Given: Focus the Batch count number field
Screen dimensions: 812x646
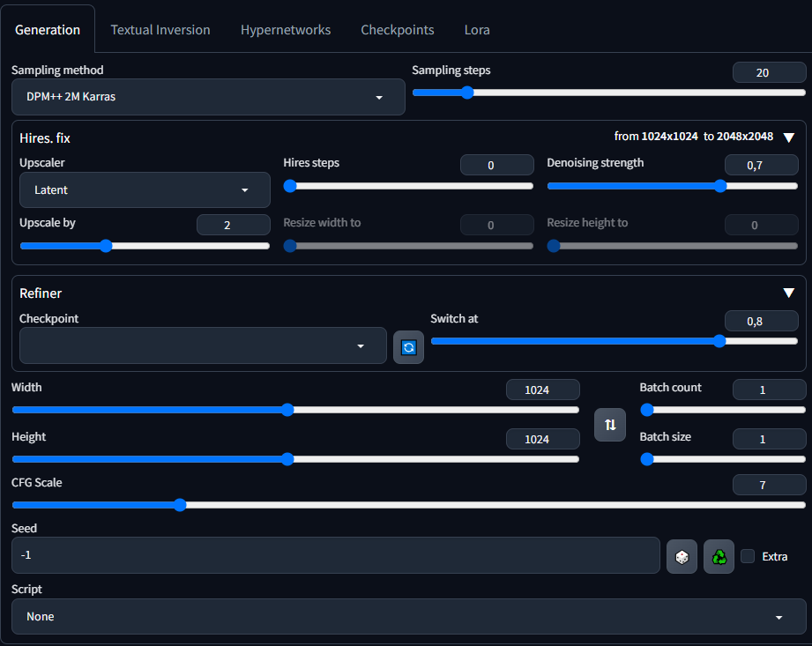Looking at the screenshot, I should pos(769,390).
